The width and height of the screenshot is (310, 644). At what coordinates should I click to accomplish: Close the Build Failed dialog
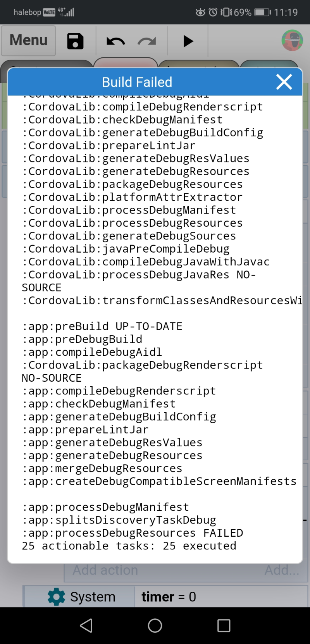[x=284, y=82]
